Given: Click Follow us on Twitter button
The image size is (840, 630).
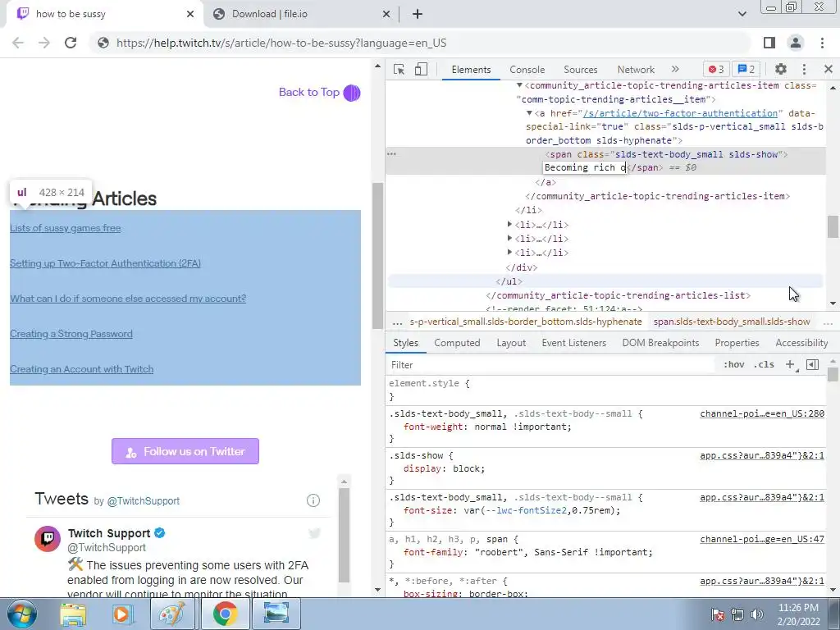Looking at the screenshot, I should [x=185, y=451].
